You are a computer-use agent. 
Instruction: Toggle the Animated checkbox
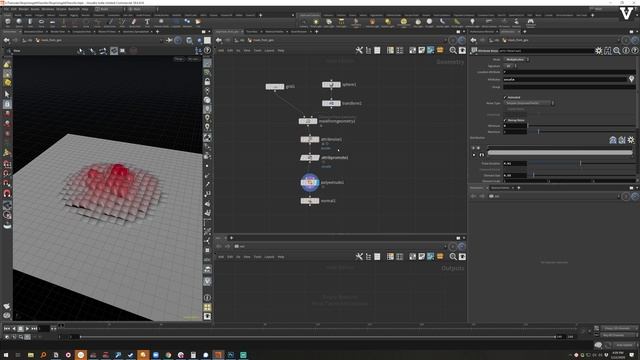coord(505,98)
